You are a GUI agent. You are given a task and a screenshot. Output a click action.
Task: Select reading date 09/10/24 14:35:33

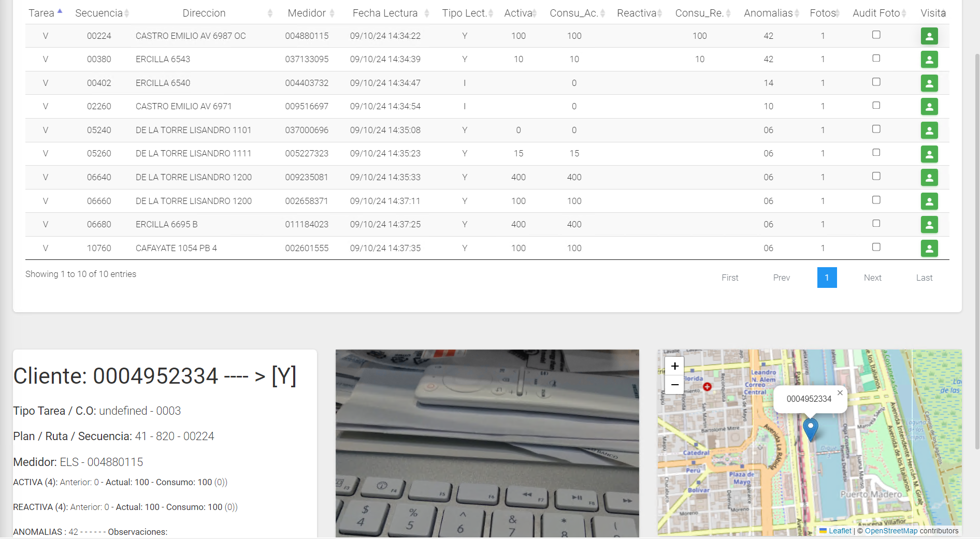point(385,177)
